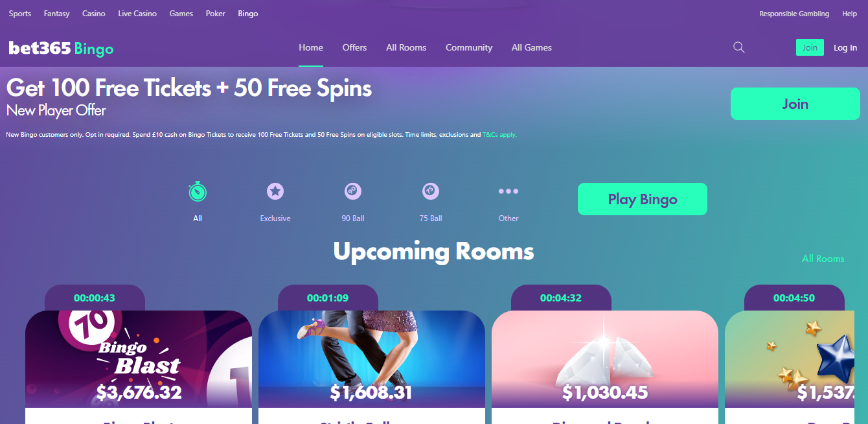Open the Other three-dots filter icon
Screen dimensions: 868x424
point(508,191)
